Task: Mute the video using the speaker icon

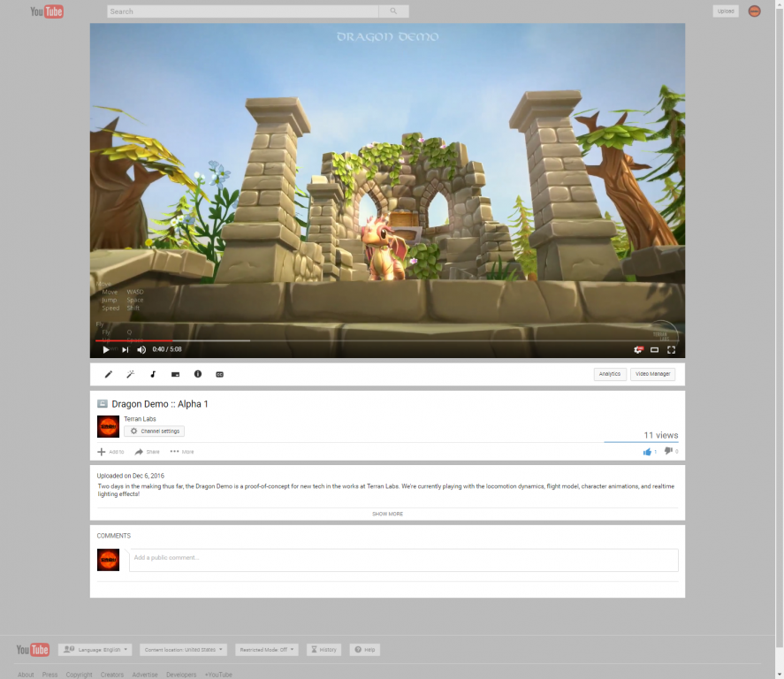Action: tap(141, 349)
